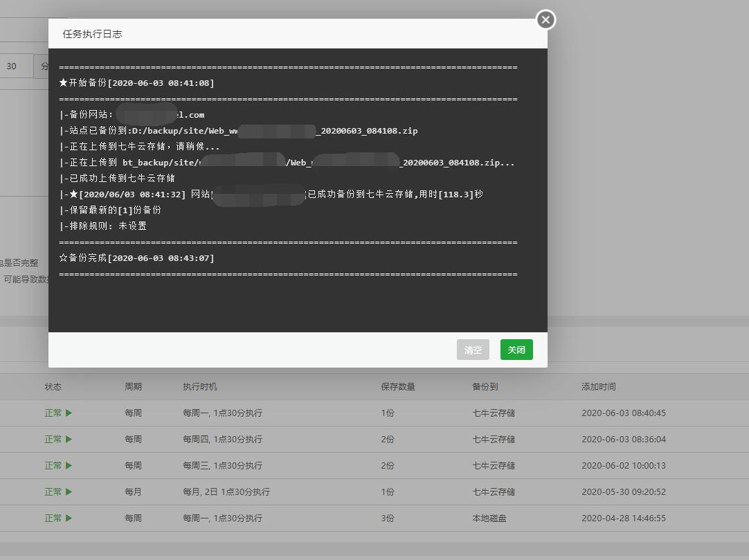Click the play icon in the 本地磁盘 row
The width and height of the screenshot is (749, 560).
(x=69, y=518)
